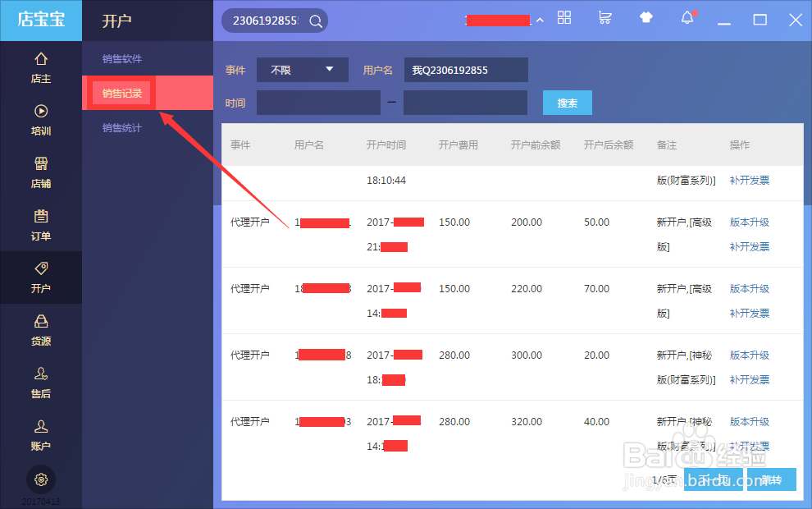Click the 50.00 after-balance cell
The width and height of the screenshot is (812, 509).
[x=596, y=222]
